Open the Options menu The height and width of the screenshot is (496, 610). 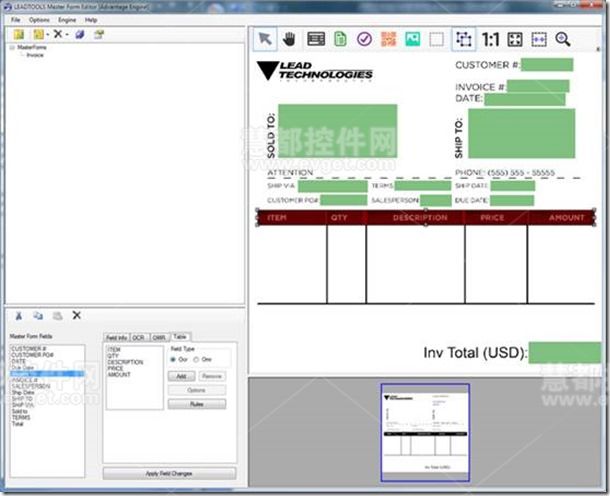click(39, 20)
